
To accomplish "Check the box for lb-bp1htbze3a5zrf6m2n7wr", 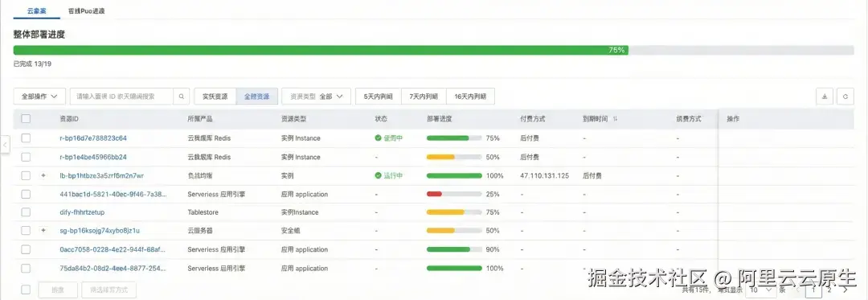I will [26, 175].
